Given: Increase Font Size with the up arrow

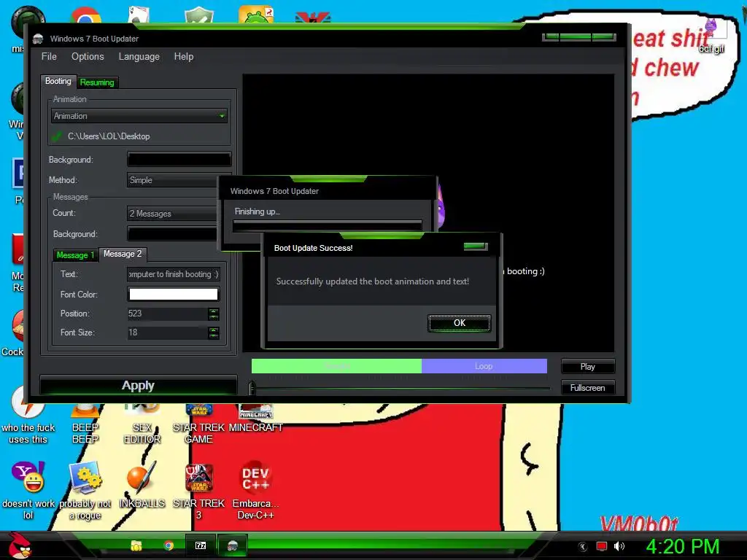Looking at the screenshot, I should tap(214, 330).
